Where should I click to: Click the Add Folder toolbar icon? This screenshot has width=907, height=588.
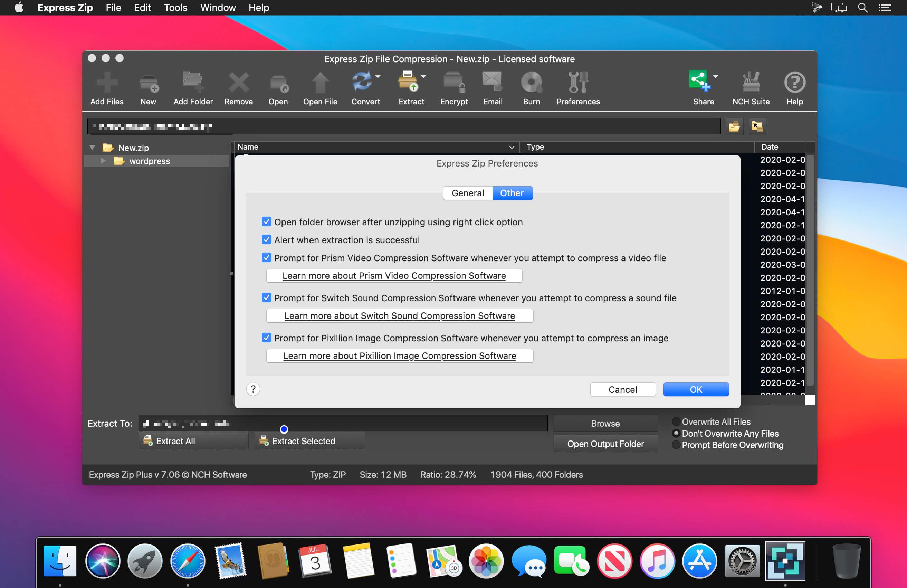[x=193, y=82]
